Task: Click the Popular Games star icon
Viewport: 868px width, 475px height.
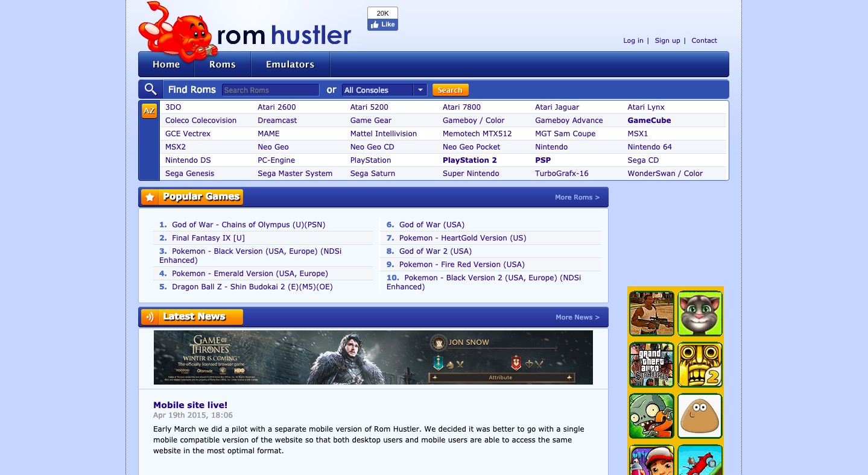Action: click(150, 197)
